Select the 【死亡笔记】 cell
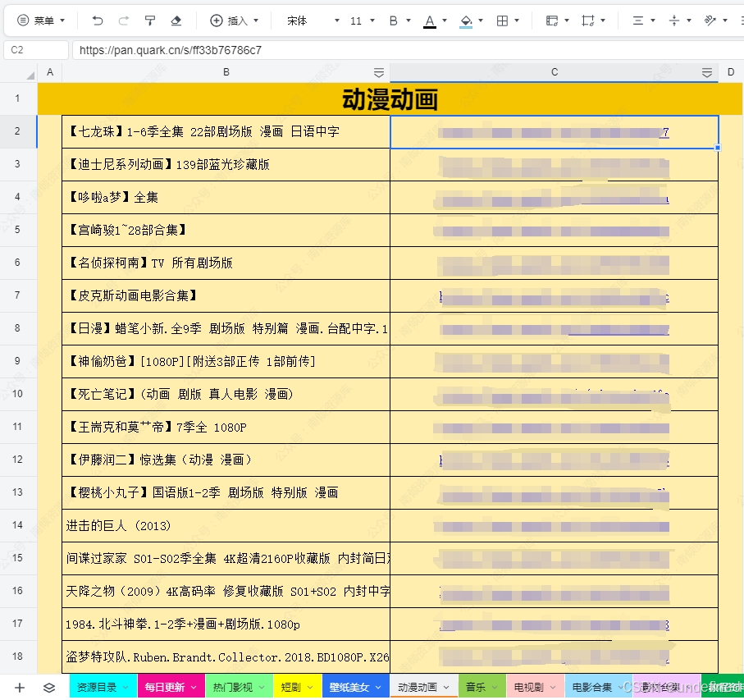Viewport: 744px width, 700px height. (226, 394)
